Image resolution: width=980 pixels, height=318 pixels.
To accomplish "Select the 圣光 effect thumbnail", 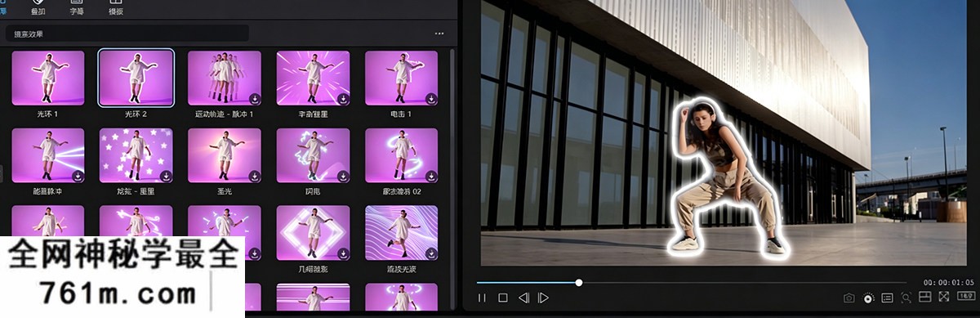I will tap(225, 155).
